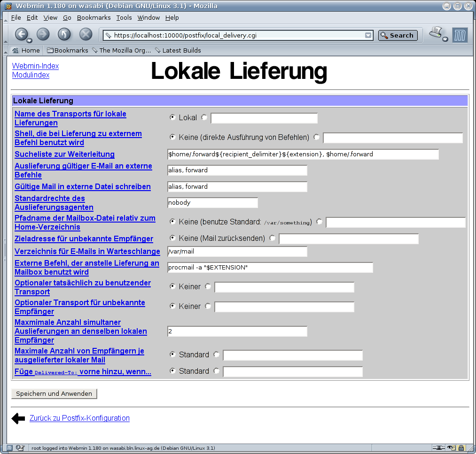Click the Forward navigation arrow button
476x454 pixels.
tap(43, 34)
